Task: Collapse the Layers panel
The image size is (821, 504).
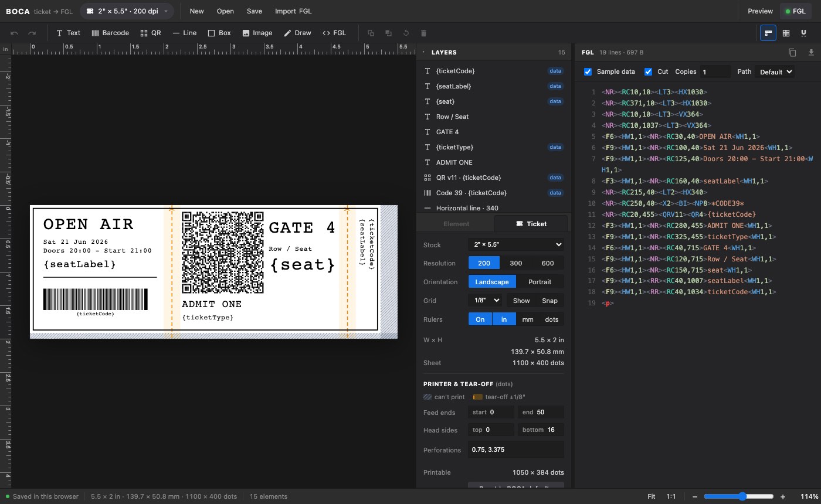Action: pyautogui.click(x=423, y=53)
